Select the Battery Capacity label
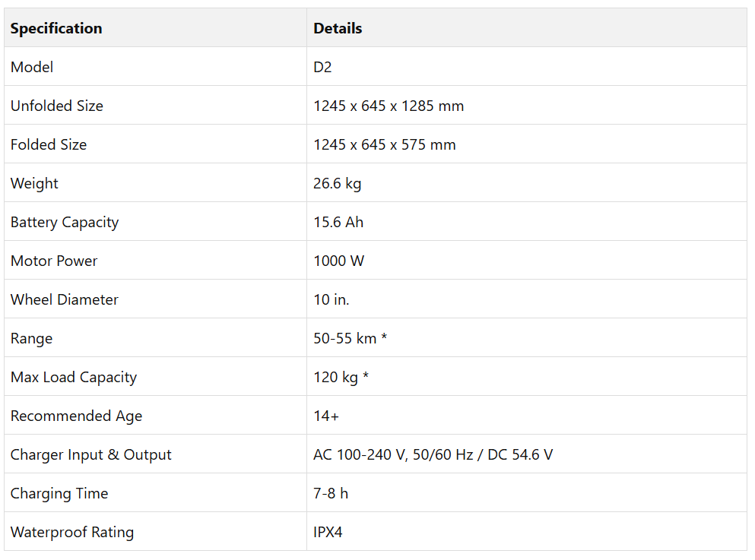Screen dimensions: 755x560 pos(65,223)
